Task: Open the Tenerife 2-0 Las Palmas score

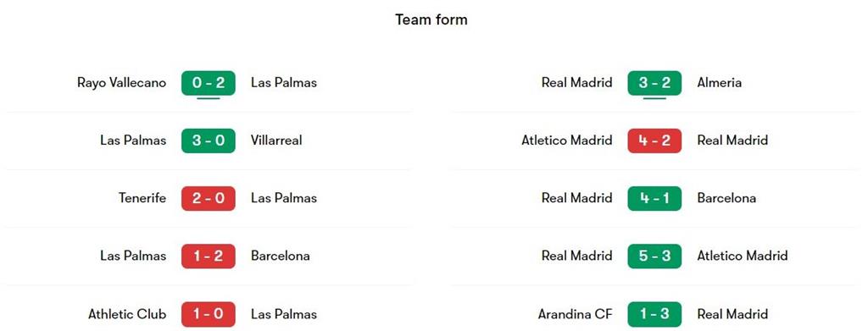Action: point(209,198)
